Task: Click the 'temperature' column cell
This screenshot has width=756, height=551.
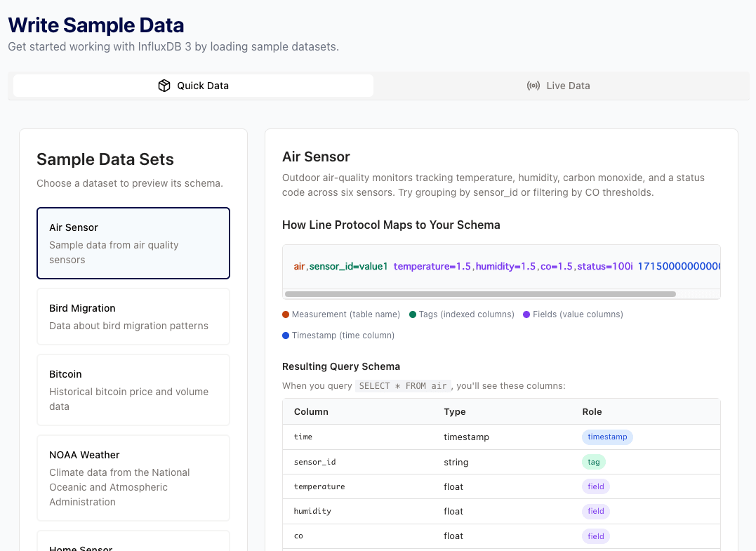Action: pos(319,486)
